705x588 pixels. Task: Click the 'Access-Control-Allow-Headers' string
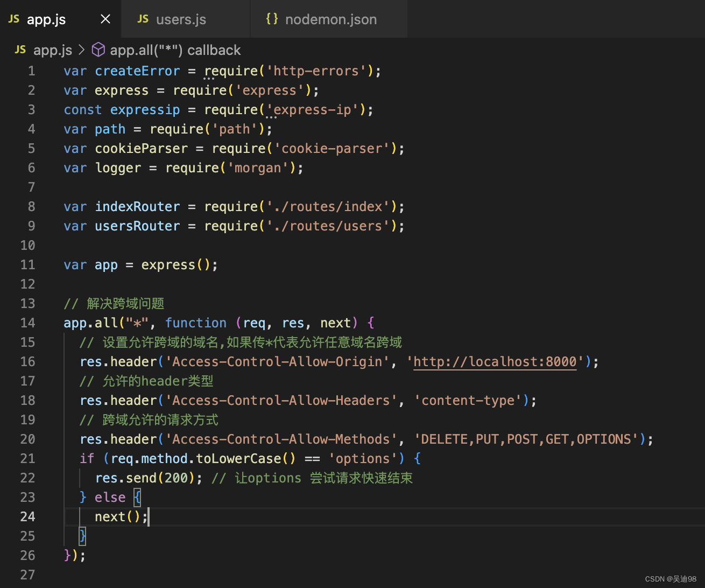281,401
